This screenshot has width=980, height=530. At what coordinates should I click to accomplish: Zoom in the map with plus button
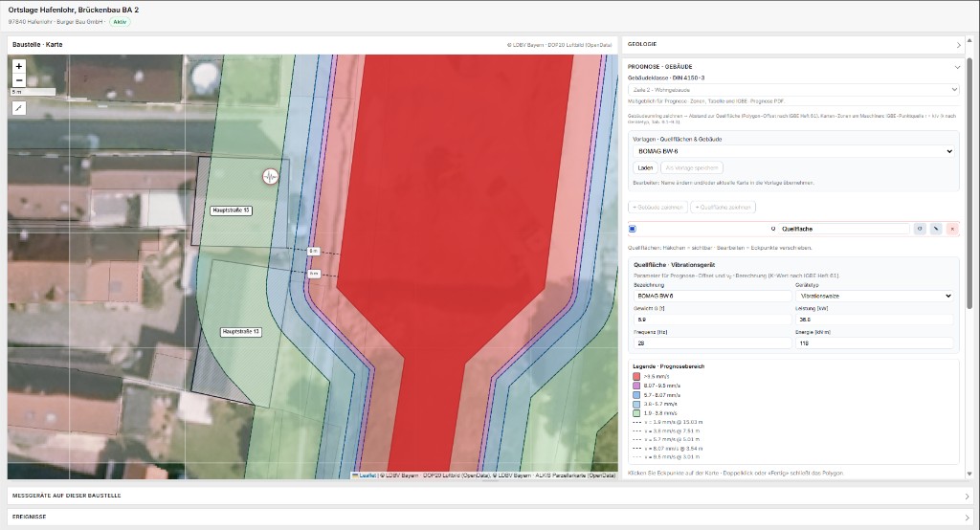pyautogui.click(x=19, y=66)
